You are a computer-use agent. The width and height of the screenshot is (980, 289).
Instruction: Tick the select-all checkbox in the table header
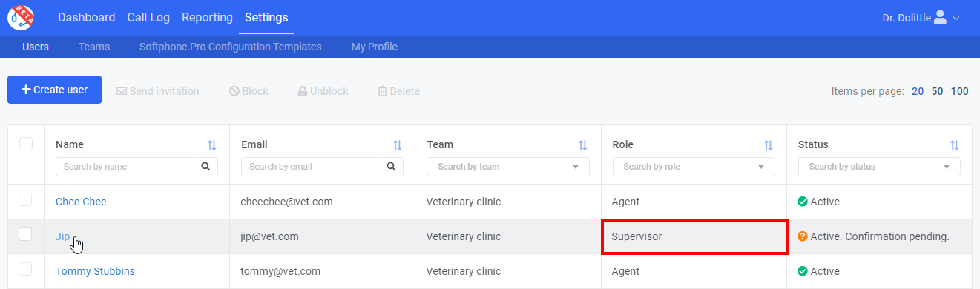point(26,144)
